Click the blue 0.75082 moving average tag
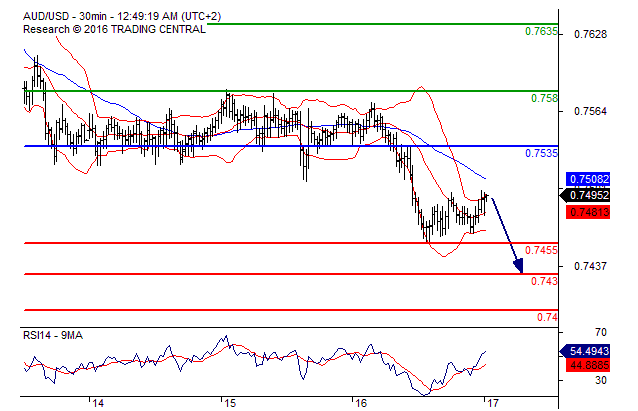Viewport: 638px width, 411px height. [x=588, y=179]
